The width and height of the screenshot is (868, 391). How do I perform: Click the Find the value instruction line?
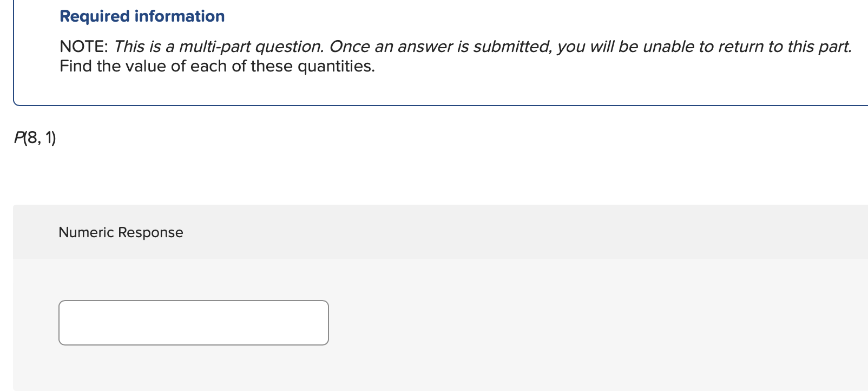[x=216, y=66]
